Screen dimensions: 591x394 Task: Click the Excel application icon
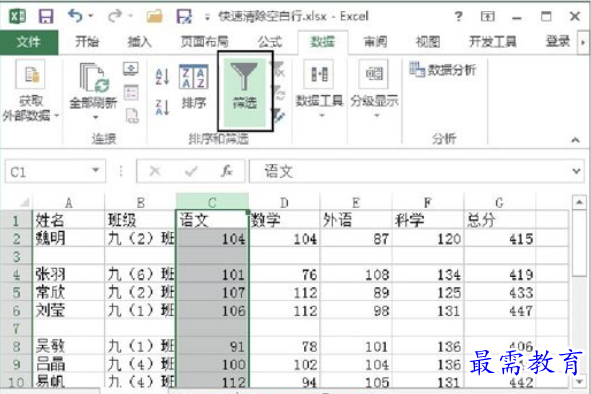pos(17,16)
